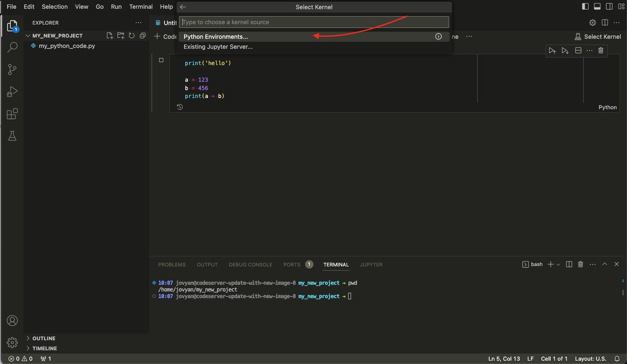Run cell and below icon
Viewport: 627px width, 364px height.
pyautogui.click(x=565, y=50)
